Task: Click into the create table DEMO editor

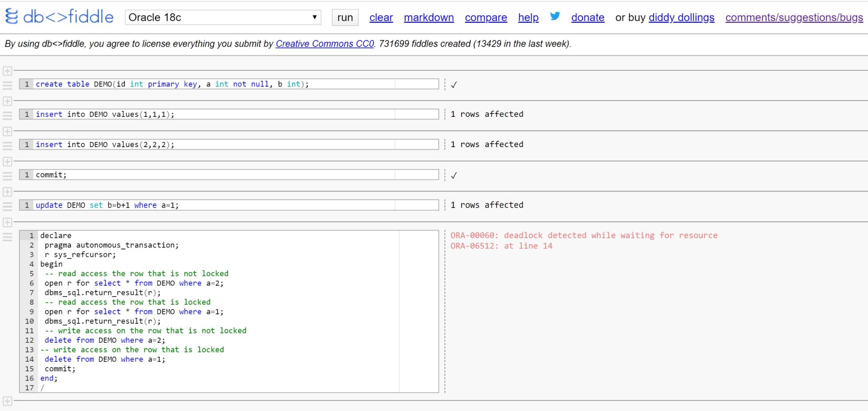Action: point(229,84)
